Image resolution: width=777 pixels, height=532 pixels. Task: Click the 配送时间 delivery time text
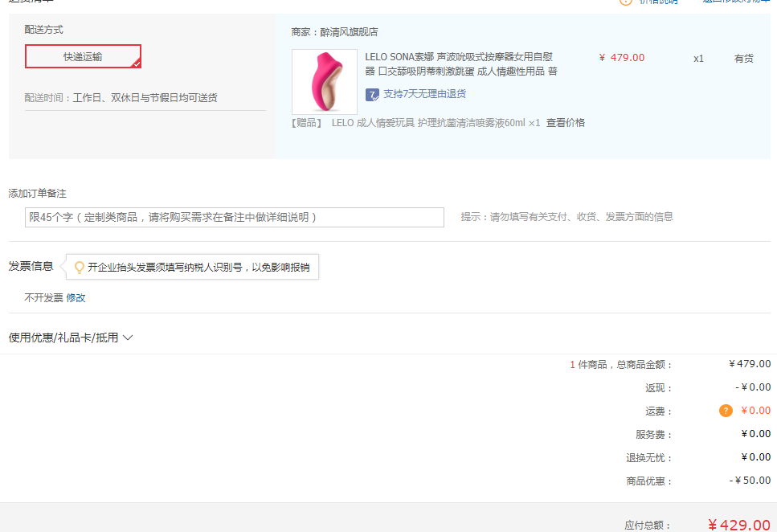(x=121, y=98)
